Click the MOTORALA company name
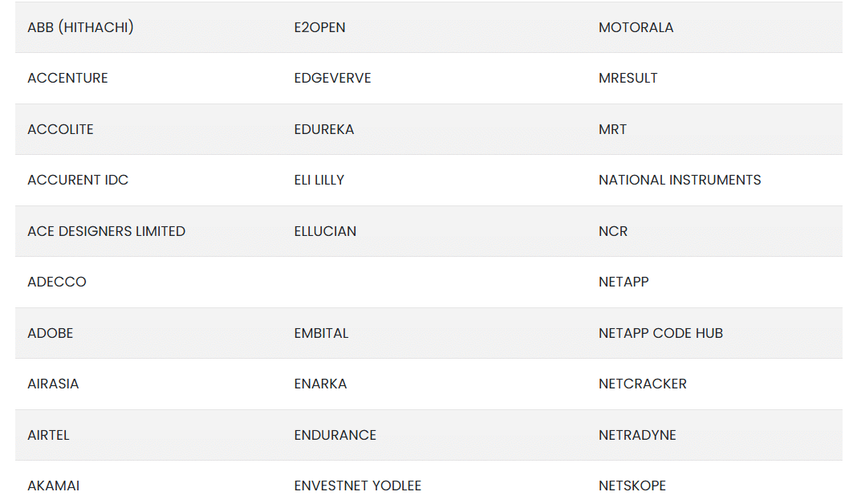Screen dimensions: 853x504 click(x=636, y=27)
